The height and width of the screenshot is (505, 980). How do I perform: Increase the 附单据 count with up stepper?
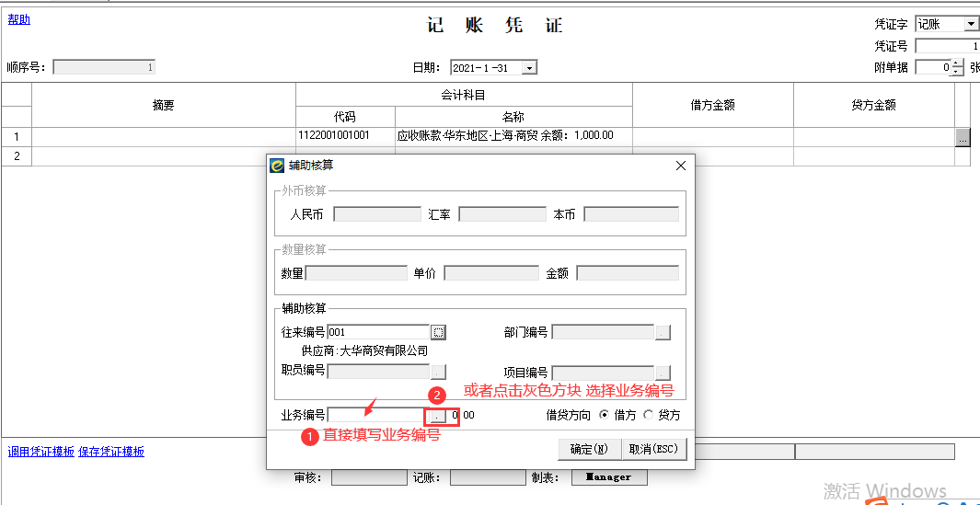coord(958,63)
